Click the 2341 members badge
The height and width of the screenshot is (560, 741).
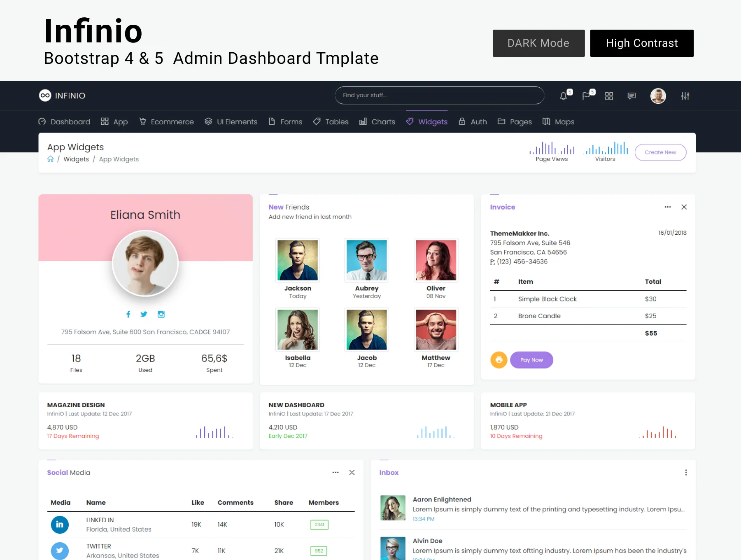(x=319, y=525)
